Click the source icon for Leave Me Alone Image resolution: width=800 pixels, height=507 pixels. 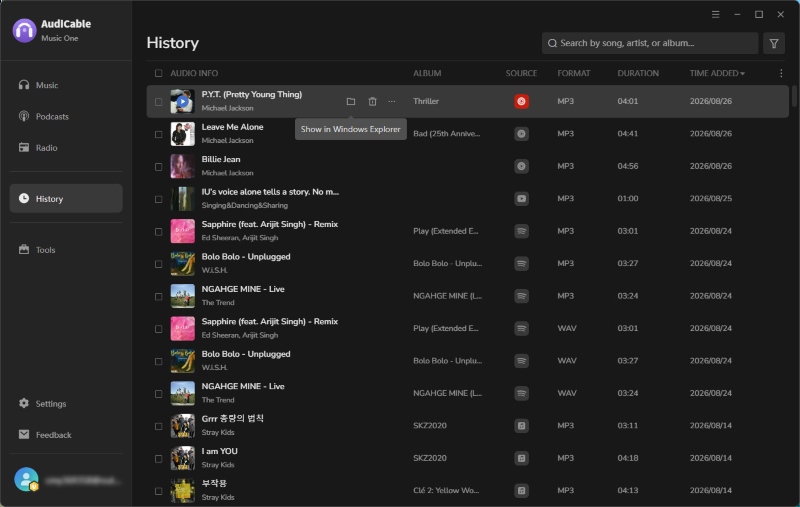[521, 134]
